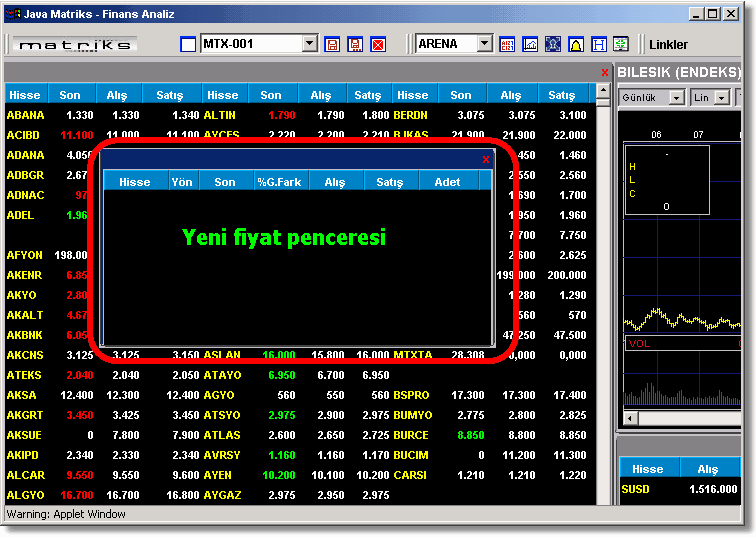Viewport: 756px width, 537px height.
Task: Click the blue H news icon
Action: point(599,44)
